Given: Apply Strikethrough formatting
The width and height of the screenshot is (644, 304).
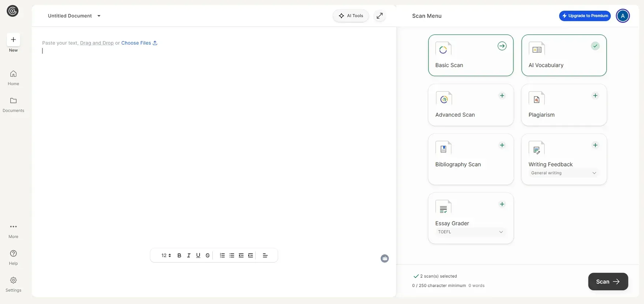Looking at the screenshot, I should pos(207,255).
